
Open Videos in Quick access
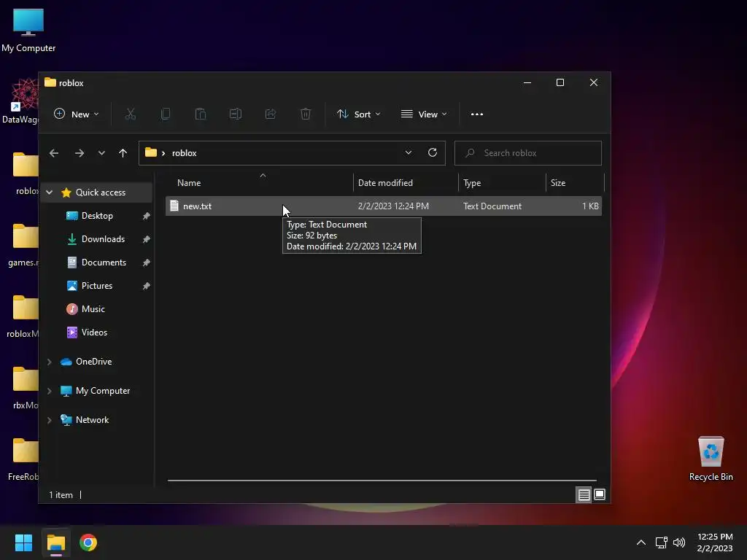click(x=94, y=332)
